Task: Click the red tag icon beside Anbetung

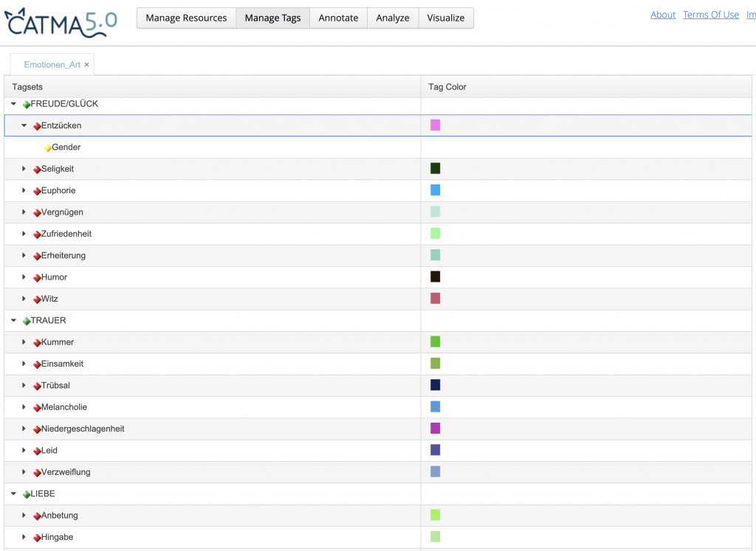Action: 37,516
